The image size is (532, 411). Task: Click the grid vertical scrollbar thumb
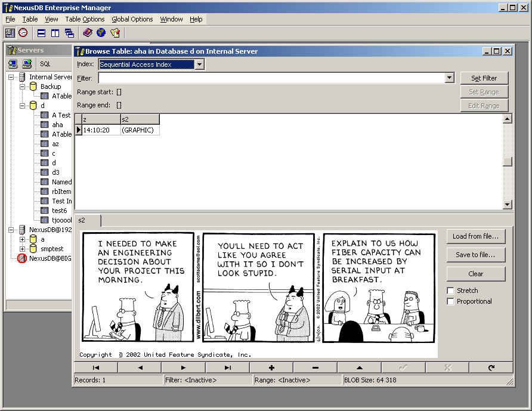tap(507, 162)
